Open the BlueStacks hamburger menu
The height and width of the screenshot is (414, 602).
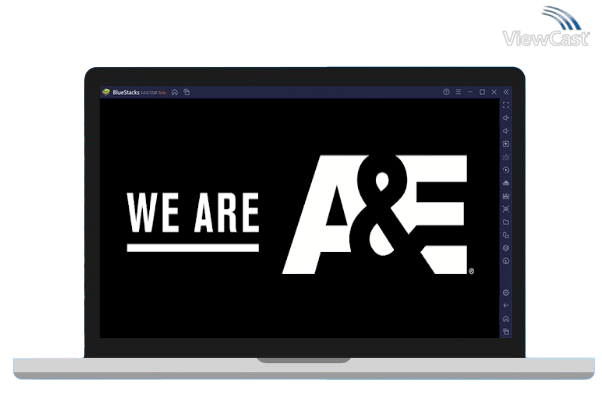click(x=458, y=92)
